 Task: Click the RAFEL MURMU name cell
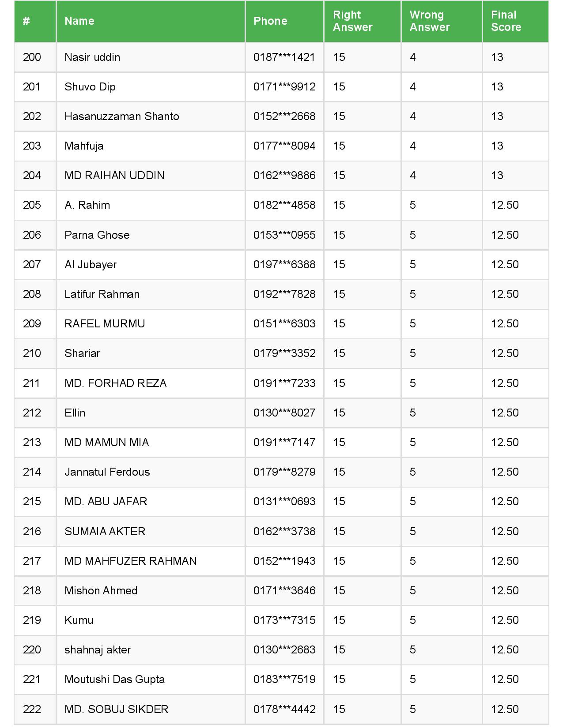pyautogui.click(x=105, y=324)
